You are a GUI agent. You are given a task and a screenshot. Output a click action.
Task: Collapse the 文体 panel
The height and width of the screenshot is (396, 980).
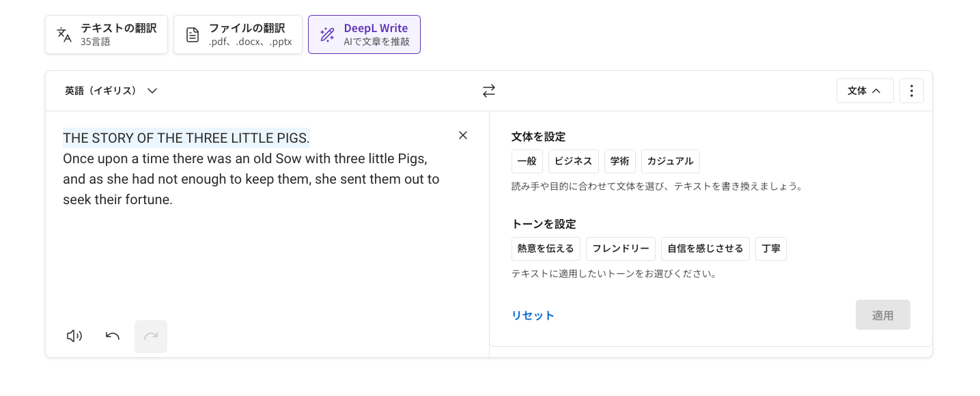pos(865,91)
